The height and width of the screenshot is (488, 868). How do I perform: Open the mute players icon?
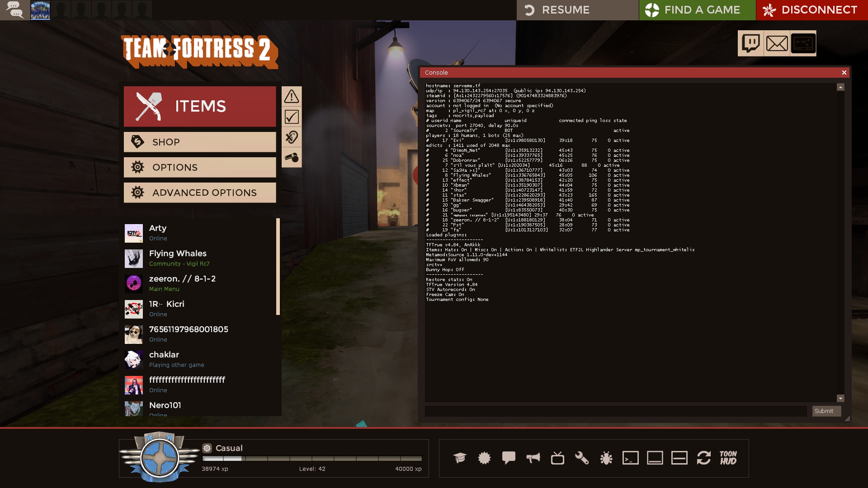coord(292,137)
